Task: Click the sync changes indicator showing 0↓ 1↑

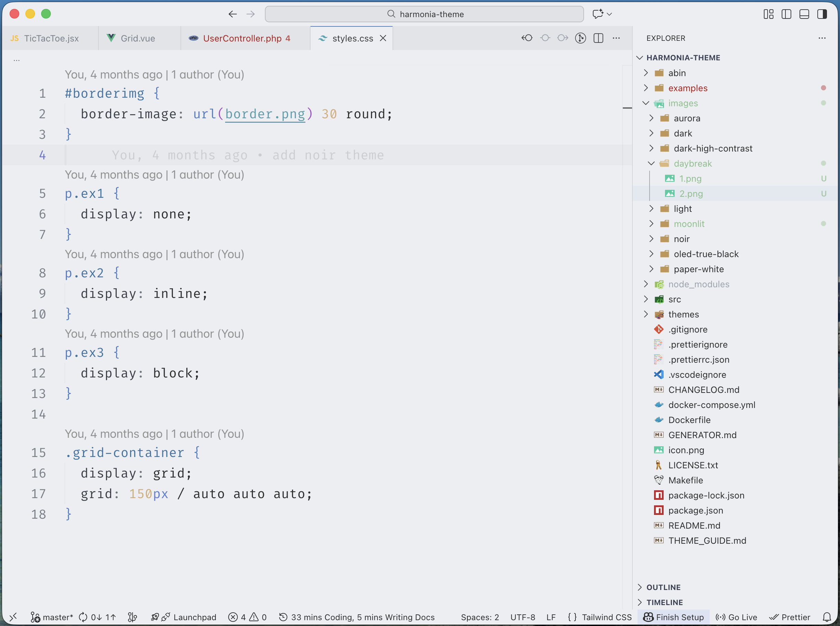Action: [x=97, y=617]
